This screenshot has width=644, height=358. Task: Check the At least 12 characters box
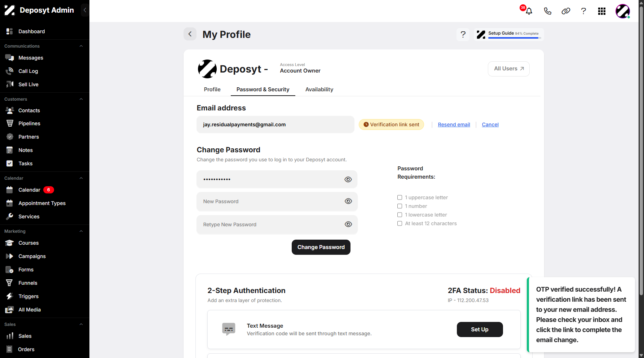(x=400, y=223)
